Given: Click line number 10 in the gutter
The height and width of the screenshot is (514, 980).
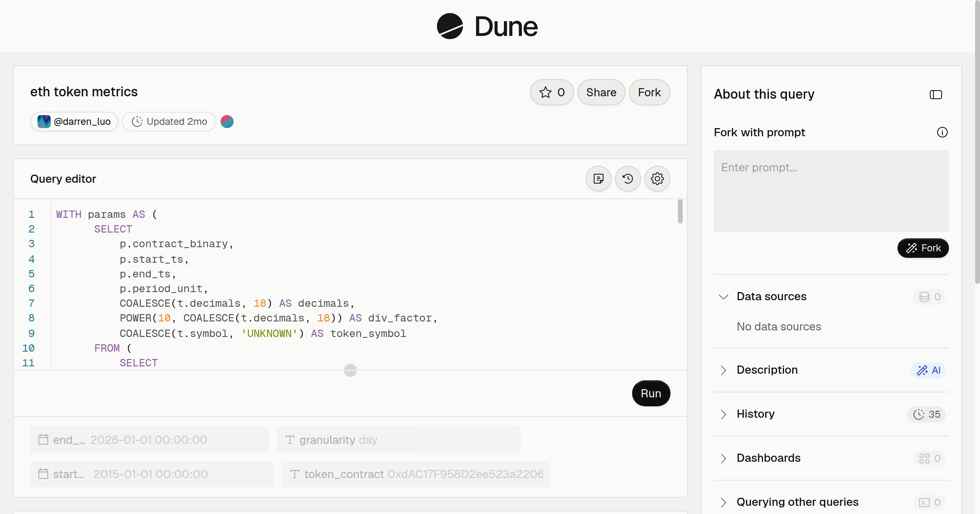Looking at the screenshot, I should (28, 348).
